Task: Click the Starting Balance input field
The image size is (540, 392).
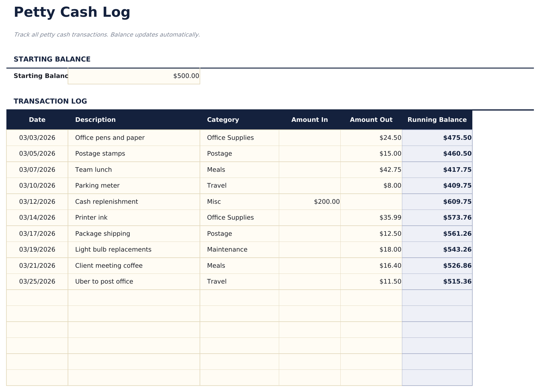Action: click(x=133, y=76)
